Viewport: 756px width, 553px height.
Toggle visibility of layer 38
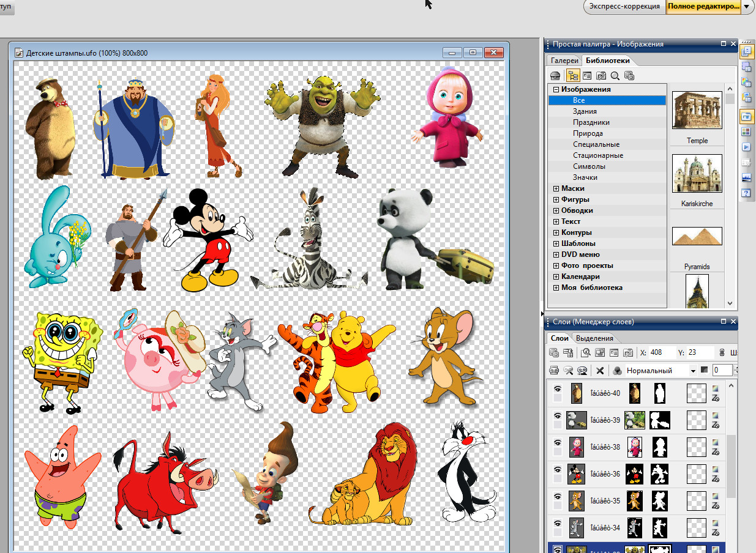(557, 442)
